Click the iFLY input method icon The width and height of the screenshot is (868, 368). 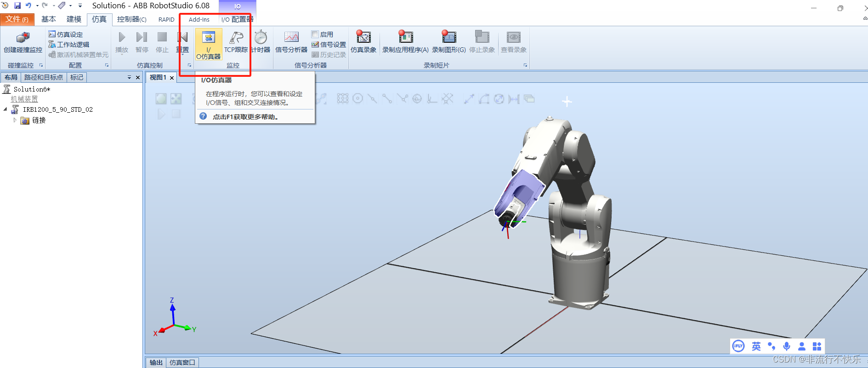(738, 346)
